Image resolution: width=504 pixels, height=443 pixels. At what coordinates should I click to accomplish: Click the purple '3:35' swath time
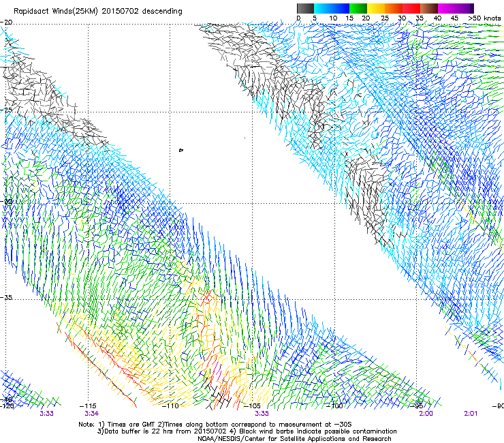click(262, 414)
